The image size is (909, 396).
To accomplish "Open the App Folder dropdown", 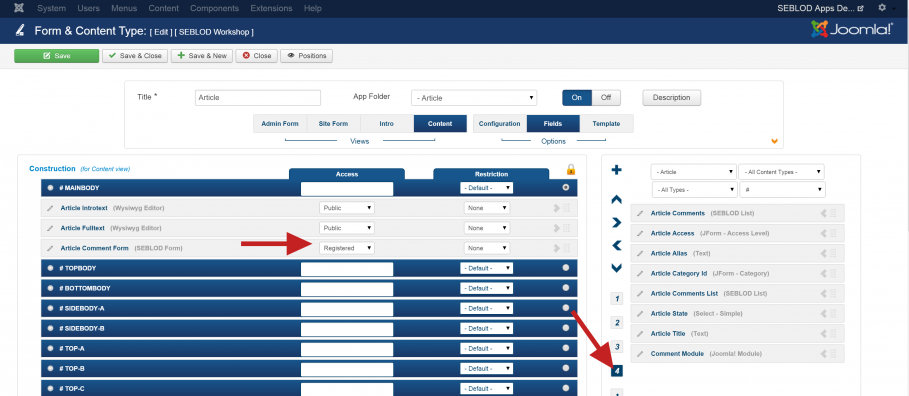I will pyautogui.click(x=474, y=98).
